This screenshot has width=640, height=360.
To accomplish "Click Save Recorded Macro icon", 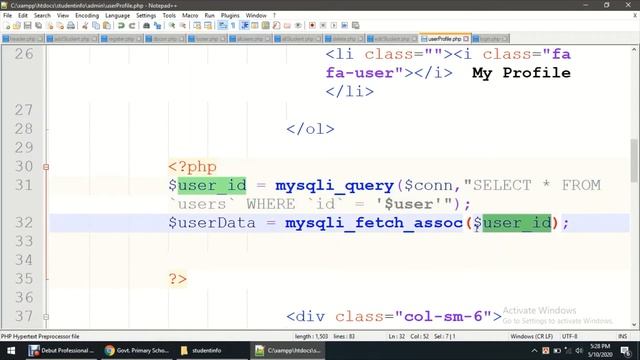I will [356, 26].
